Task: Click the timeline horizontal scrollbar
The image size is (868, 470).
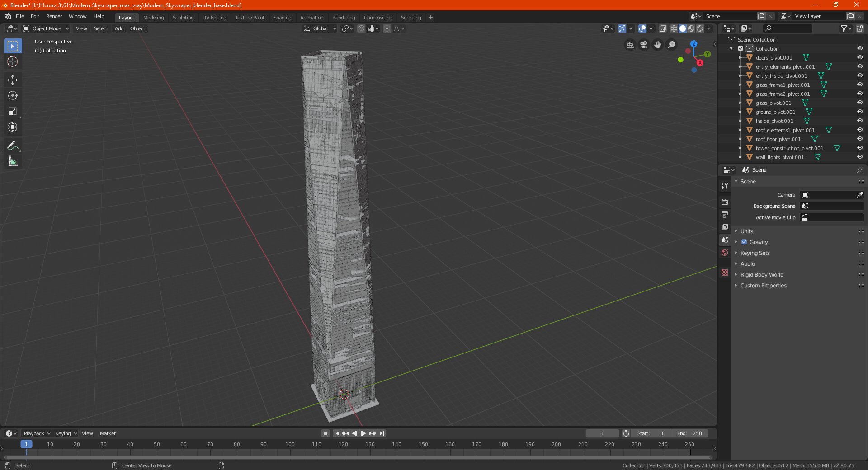Action: [x=358, y=457]
